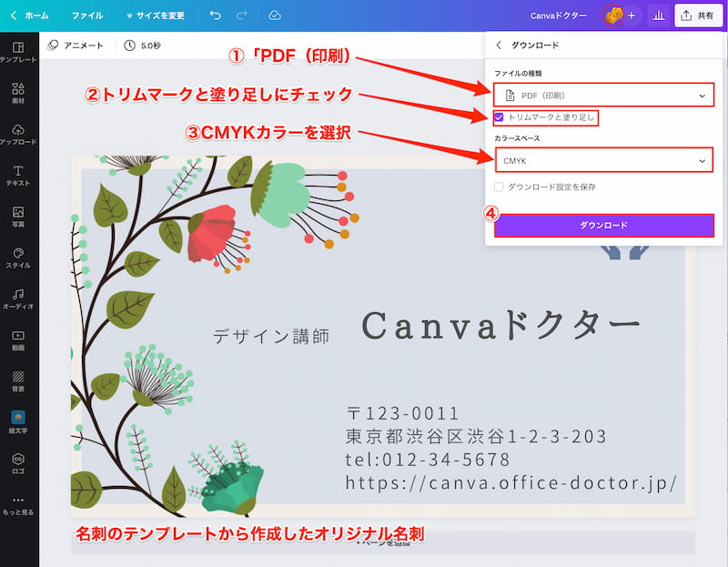The image size is (728, 567).
Task: Open the ファイル menu
Action: pyautogui.click(x=87, y=15)
